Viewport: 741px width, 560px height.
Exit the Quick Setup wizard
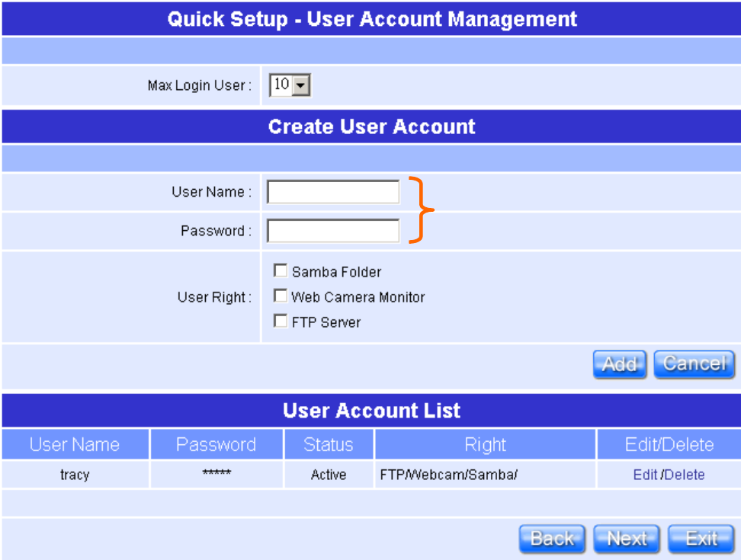pos(701,539)
